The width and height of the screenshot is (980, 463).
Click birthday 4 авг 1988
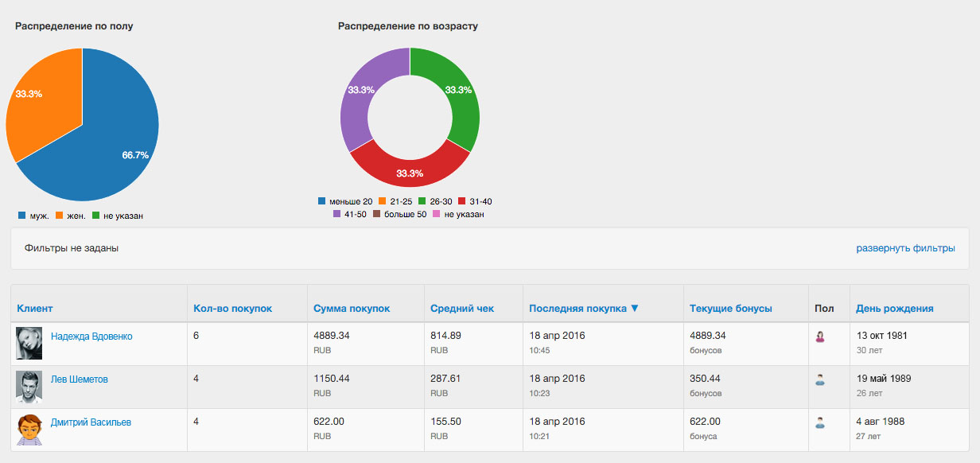tap(881, 422)
